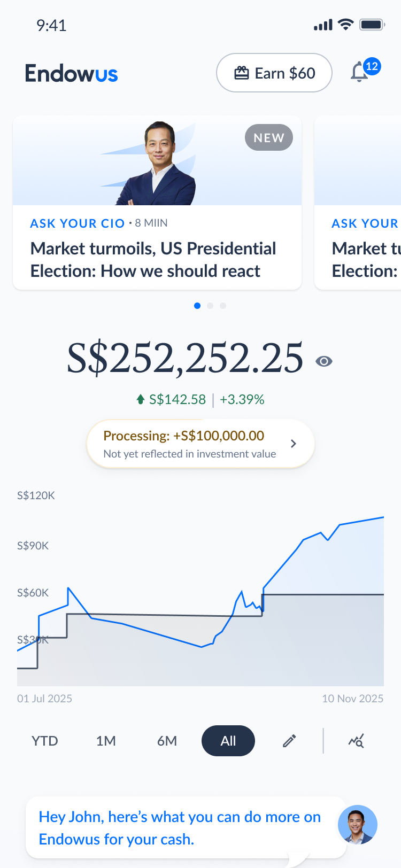Tap the gift icon in Earn $60
Image resolution: width=401 pixels, height=868 pixels.
tap(242, 73)
